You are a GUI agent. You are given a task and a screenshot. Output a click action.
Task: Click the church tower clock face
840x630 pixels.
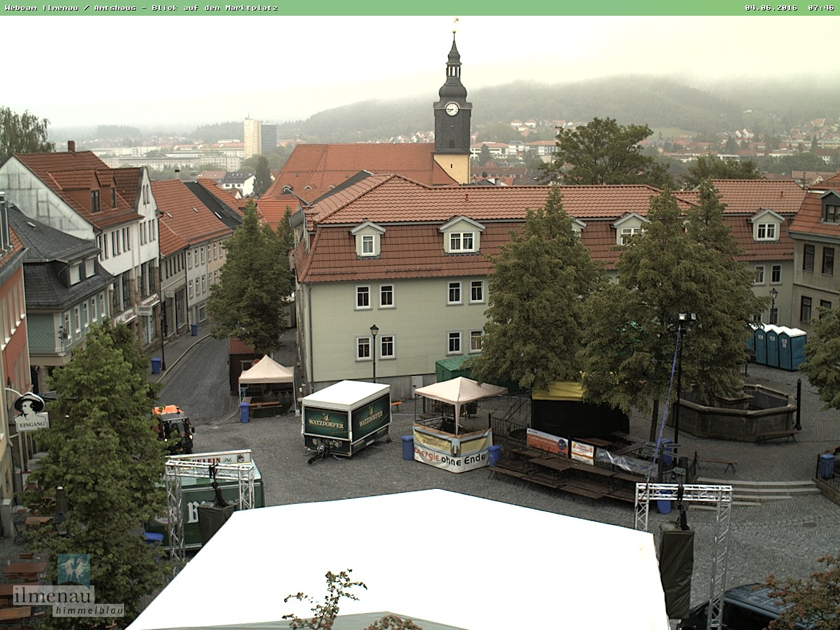click(452, 109)
